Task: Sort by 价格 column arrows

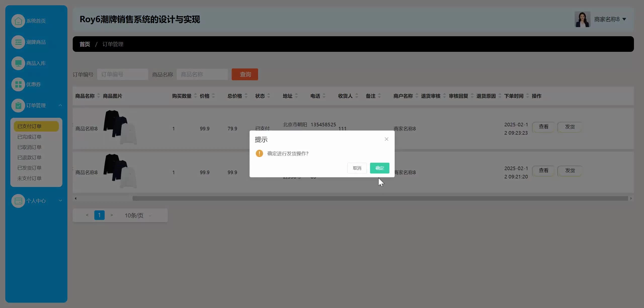Action: pos(213,96)
